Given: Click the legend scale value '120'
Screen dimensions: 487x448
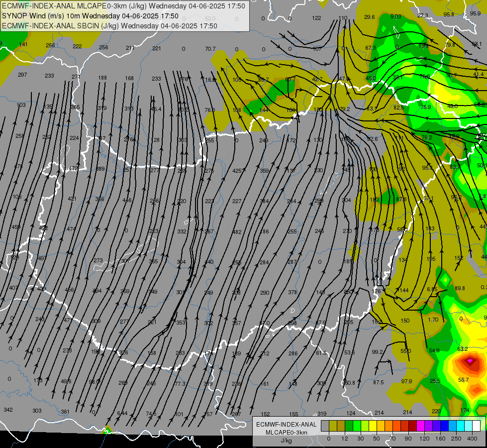Looking at the screenshot, I should pyautogui.click(x=424, y=439).
